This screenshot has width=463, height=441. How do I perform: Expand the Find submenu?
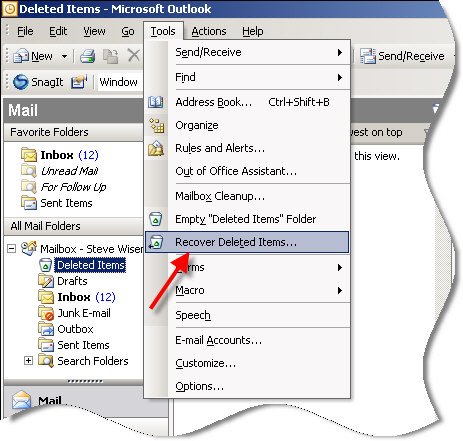(247, 77)
